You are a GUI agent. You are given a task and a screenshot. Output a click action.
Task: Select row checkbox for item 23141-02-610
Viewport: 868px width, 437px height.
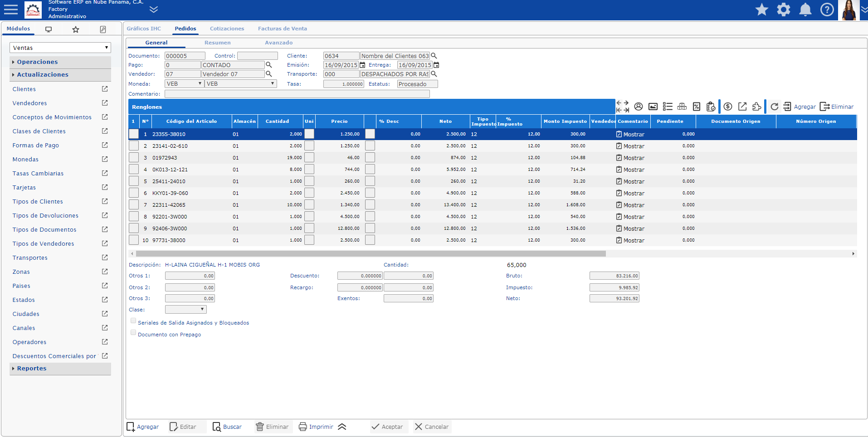[x=134, y=146]
